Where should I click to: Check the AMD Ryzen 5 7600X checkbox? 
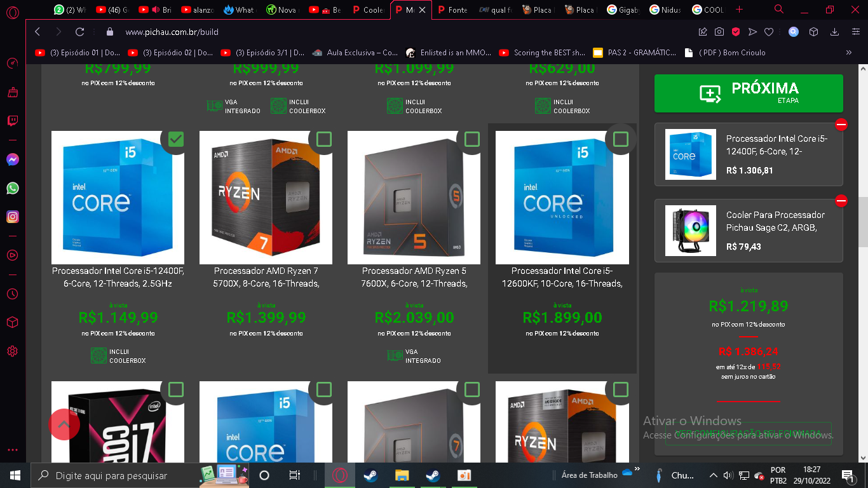[x=472, y=139]
